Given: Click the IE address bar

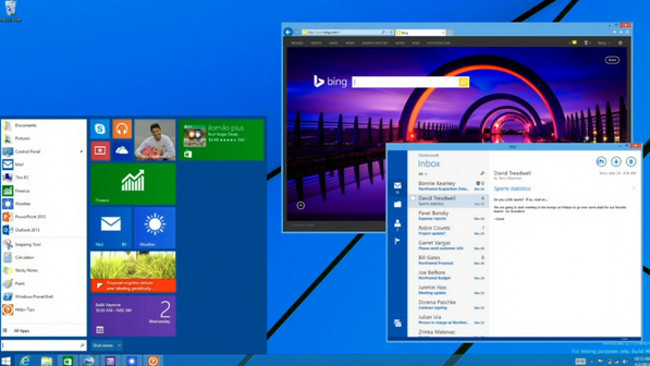Looking at the screenshot, I should (x=346, y=32).
